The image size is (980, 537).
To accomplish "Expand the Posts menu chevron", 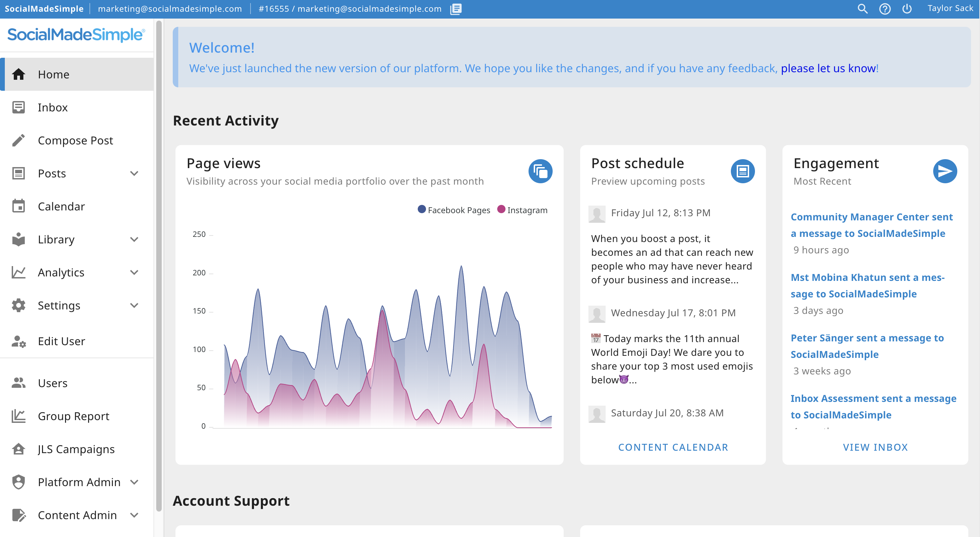I will (x=134, y=173).
